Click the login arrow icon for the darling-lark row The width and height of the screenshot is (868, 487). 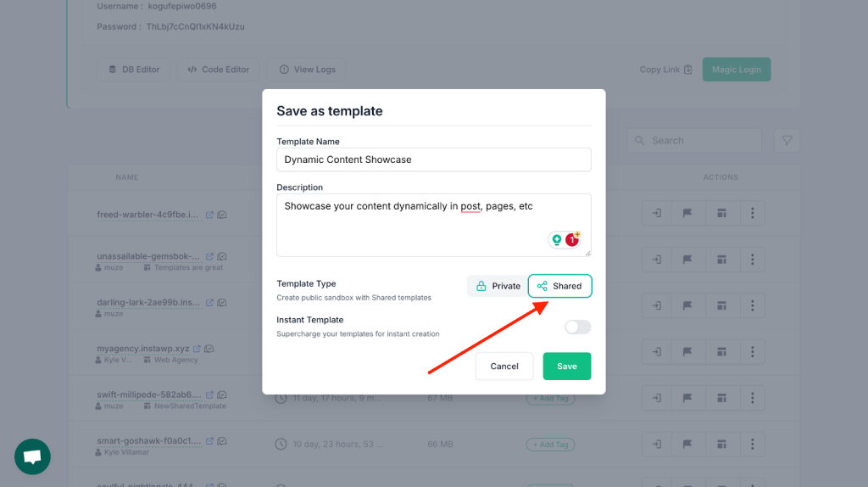click(657, 305)
